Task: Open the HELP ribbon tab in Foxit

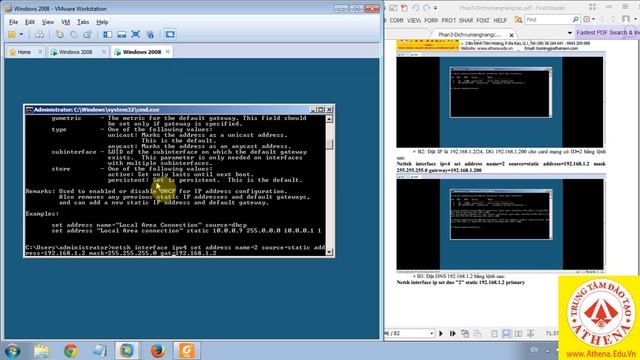Action: (x=500, y=20)
